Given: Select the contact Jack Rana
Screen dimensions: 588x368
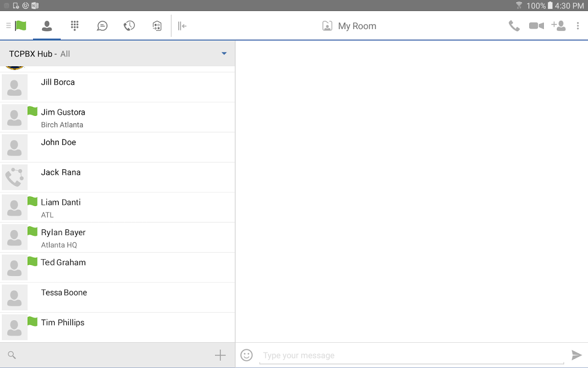Looking at the screenshot, I should click(118, 177).
